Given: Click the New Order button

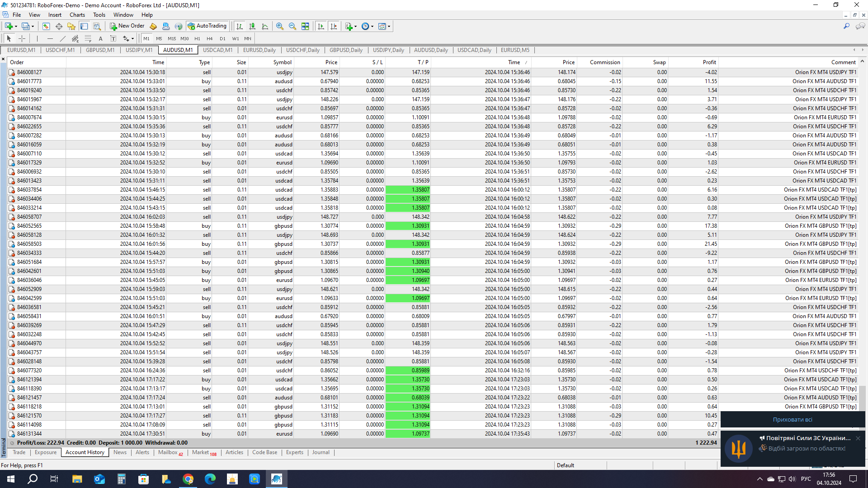Looking at the screenshot, I should pyautogui.click(x=127, y=26).
